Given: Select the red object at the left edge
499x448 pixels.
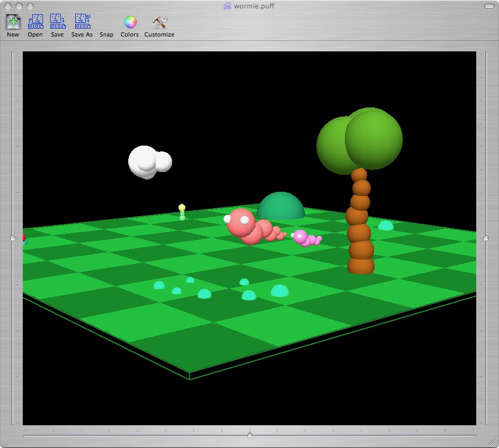Looking at the screenshot, I should click(x=24, y=238).
